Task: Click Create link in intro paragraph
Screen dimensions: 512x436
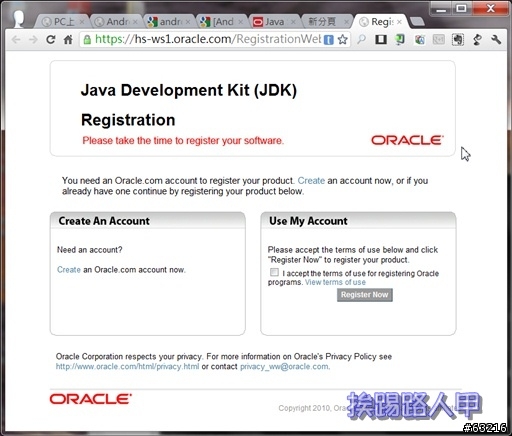Action: pyautogui.click(x=311, y=181)
